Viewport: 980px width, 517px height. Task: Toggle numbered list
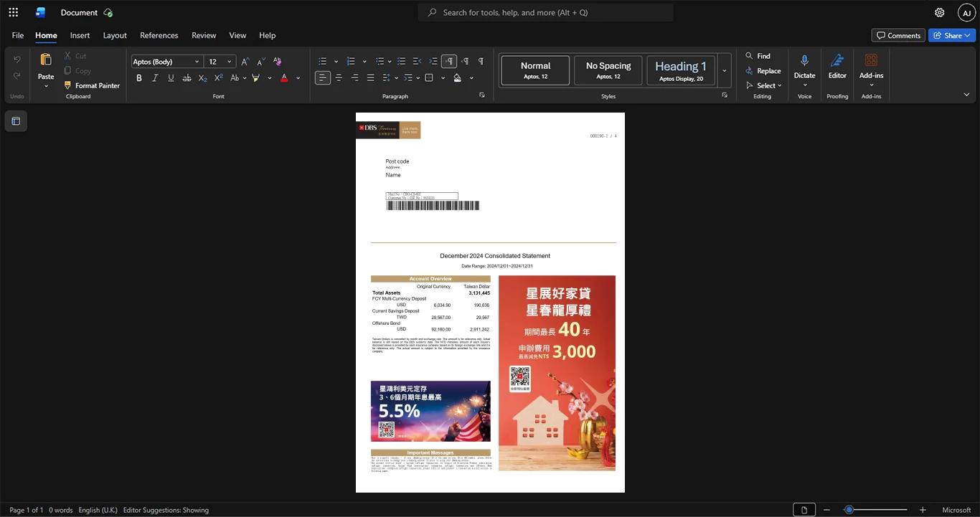click(351, 61)
